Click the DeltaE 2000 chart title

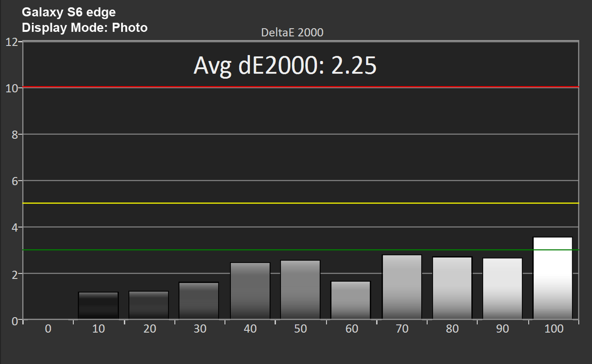pyautogui.click(x=292, y=32)
